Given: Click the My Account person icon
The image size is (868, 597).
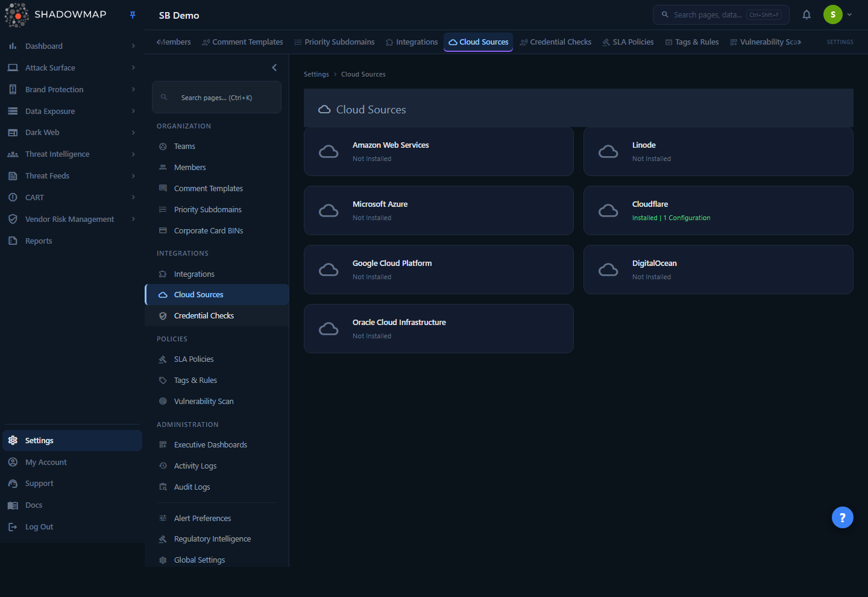Looking at the screenshot, I should pos(13,462).
